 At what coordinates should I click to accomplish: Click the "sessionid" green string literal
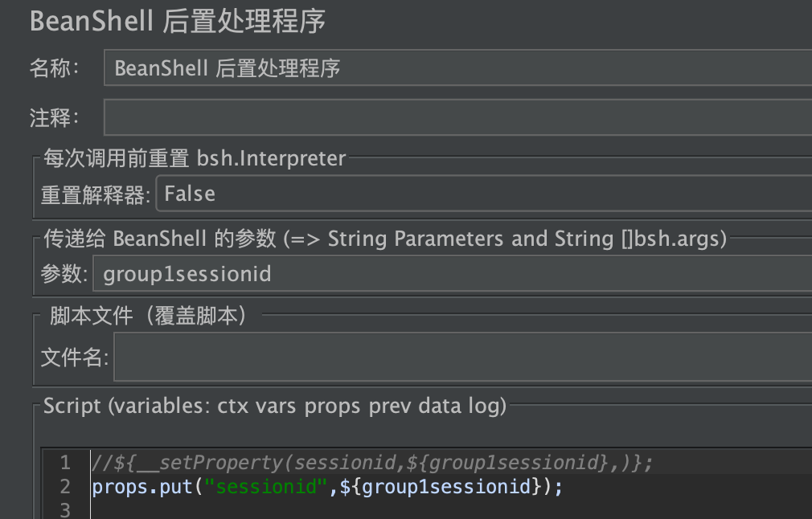[267, 486]
